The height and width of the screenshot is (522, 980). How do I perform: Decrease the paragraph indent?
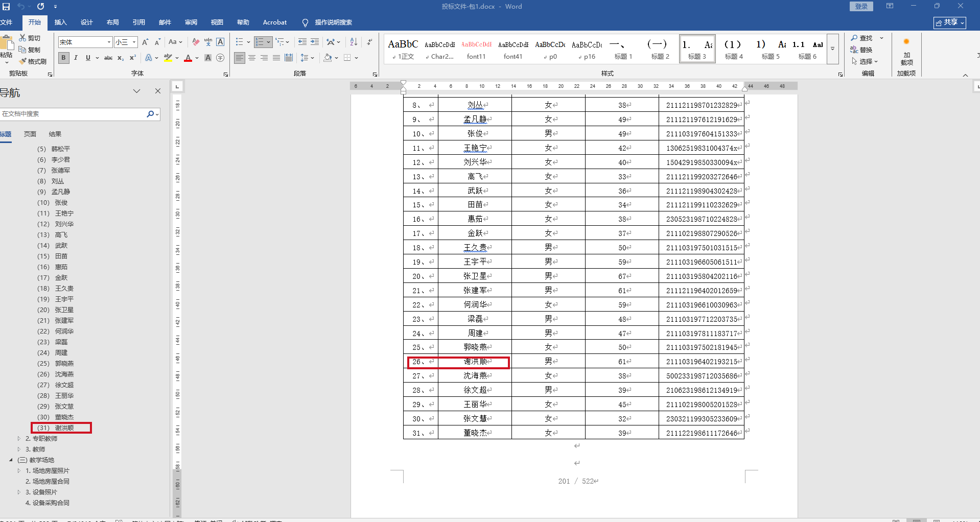point(302,42)
